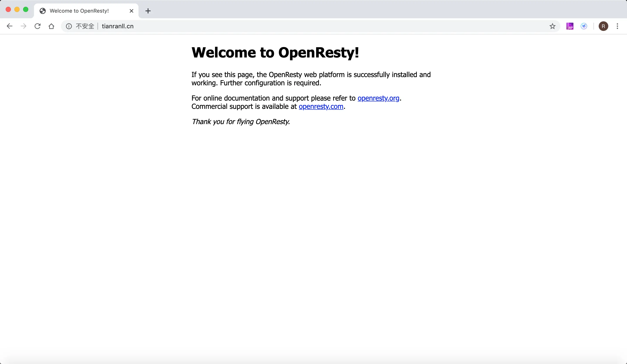
Task: Open the R profile avatar menu
Action: tap(603, 26)
